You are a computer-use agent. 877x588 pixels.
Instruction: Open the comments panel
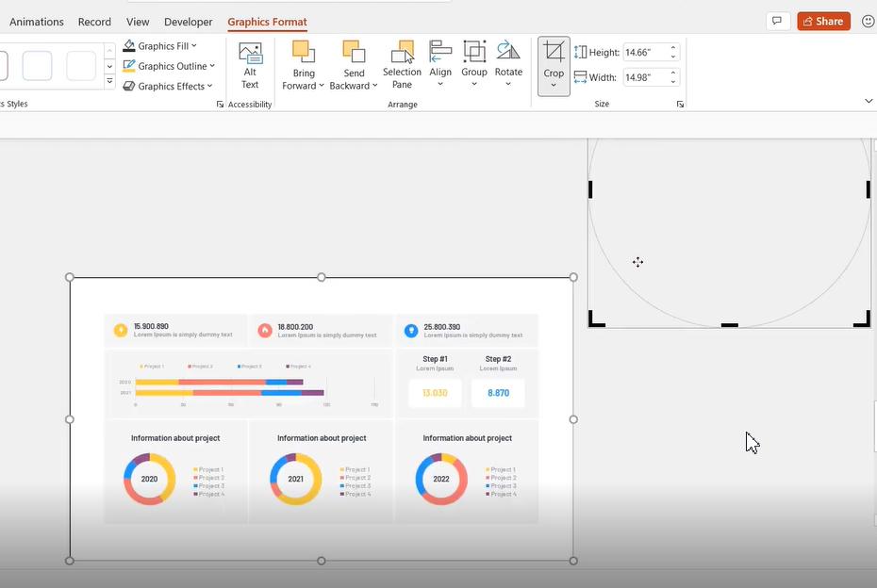click(776, 20)
